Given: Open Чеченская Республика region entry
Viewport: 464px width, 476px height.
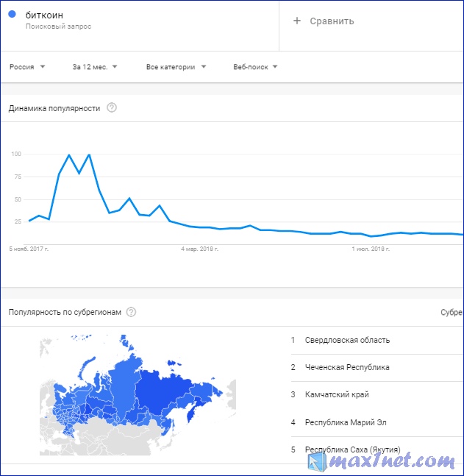Looking at the screenshot, I should pos(347,367).
